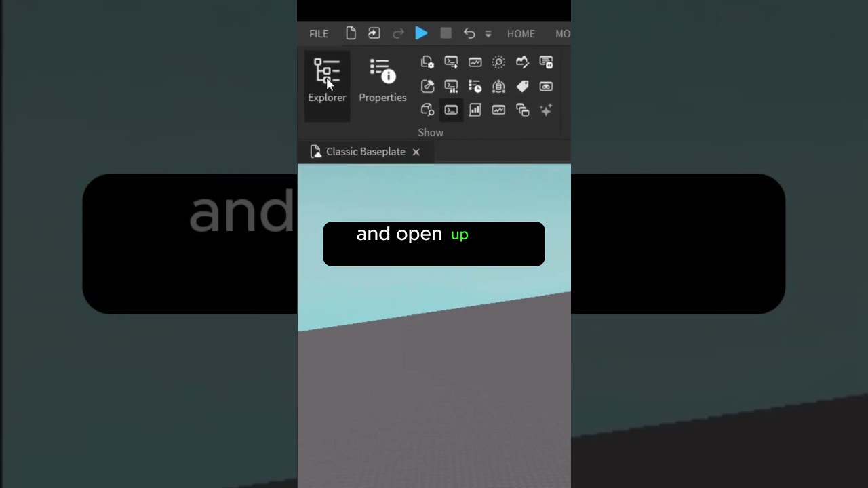This screenshot has height=488, width=868.
Task: Open graph monitor icon beside the dotted magnifier
Action: 475,62
